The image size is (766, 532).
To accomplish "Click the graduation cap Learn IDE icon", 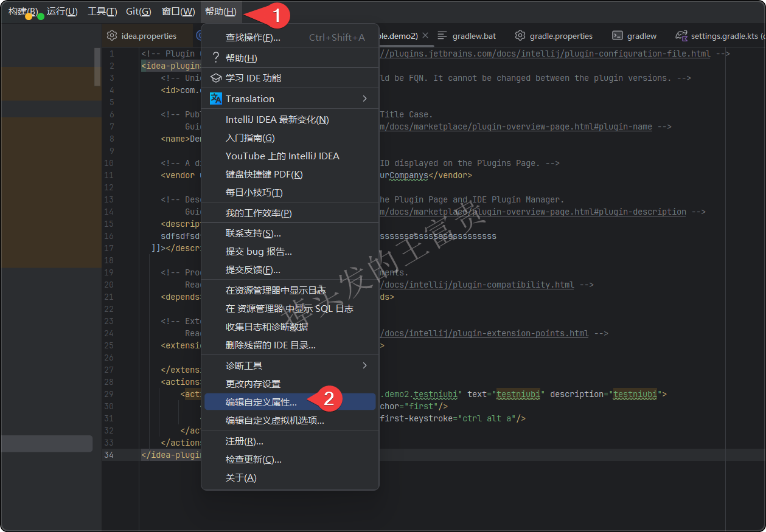I will point(215,78).
